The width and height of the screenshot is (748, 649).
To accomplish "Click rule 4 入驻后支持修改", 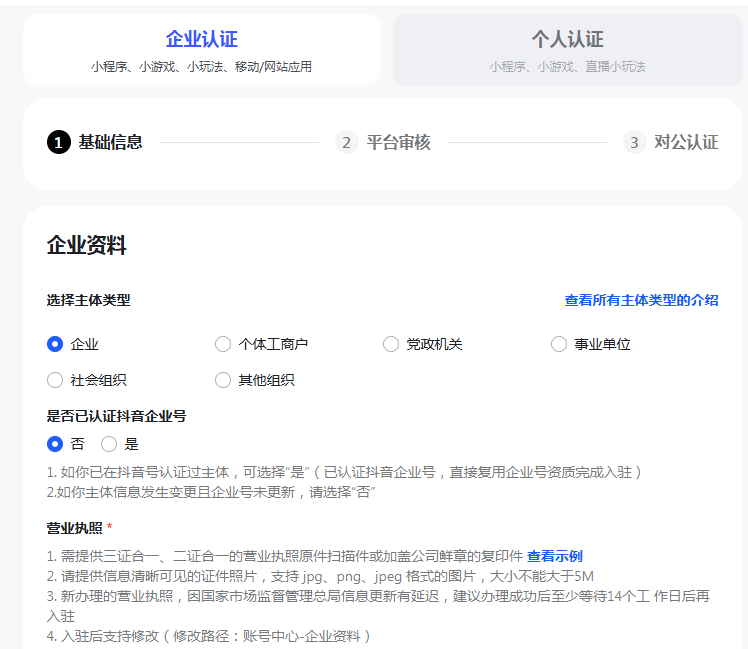I will [208, 636].
